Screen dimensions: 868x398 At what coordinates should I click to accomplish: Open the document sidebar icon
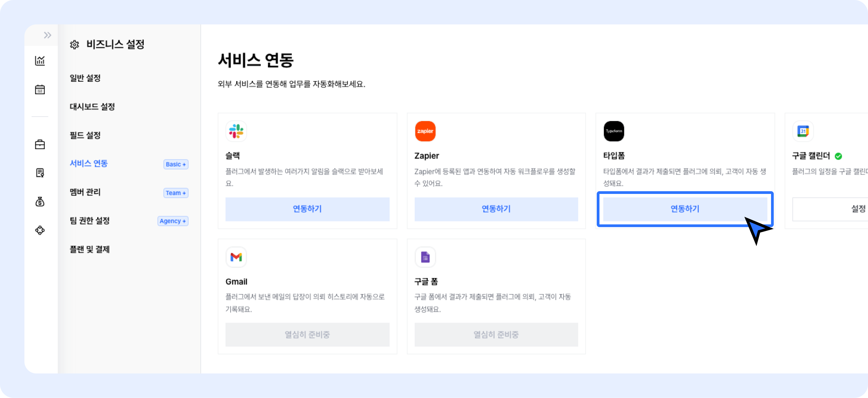(40, 173)
